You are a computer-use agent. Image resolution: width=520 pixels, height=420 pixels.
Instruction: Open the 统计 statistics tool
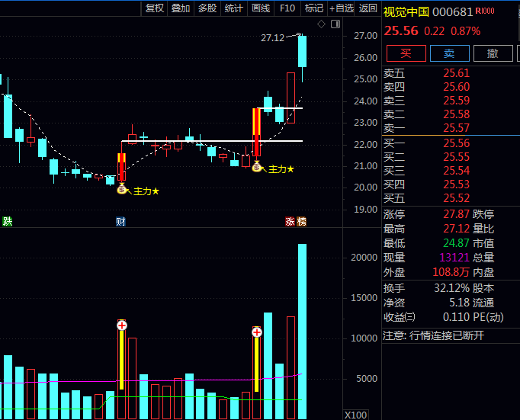point(234,8)
